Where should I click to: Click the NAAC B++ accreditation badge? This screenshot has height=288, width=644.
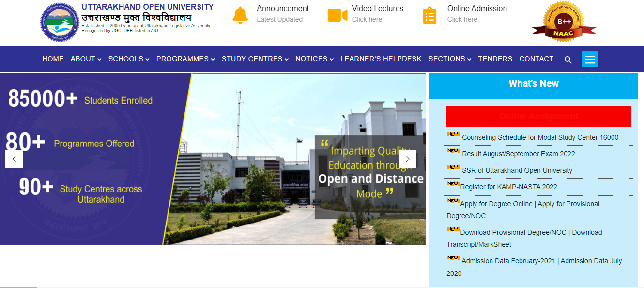[564, 22]
